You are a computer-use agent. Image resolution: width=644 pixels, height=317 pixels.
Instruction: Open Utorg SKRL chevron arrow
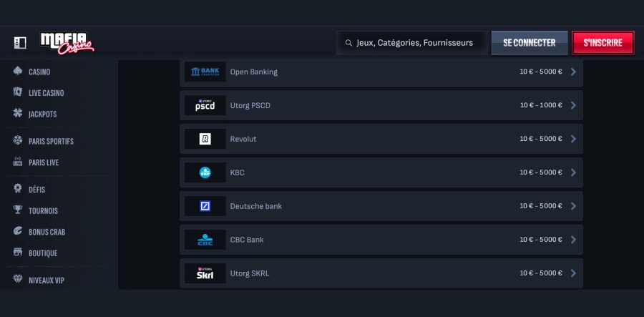click(x=573, y=273)
